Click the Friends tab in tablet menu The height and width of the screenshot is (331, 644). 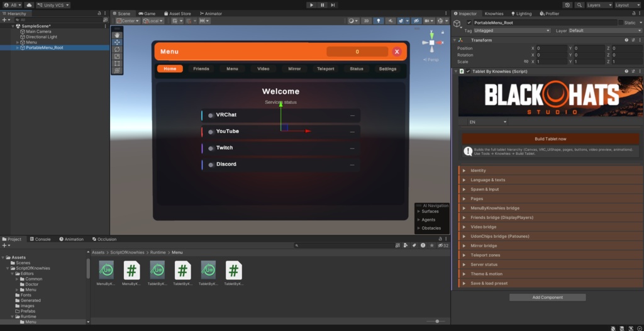(x=201, y=69)
